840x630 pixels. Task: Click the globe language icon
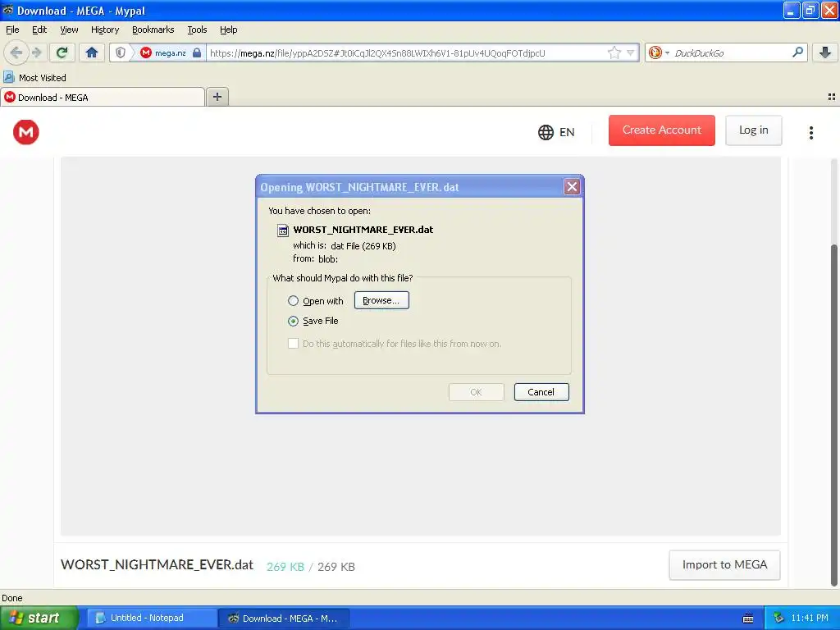tap(546, 132)
